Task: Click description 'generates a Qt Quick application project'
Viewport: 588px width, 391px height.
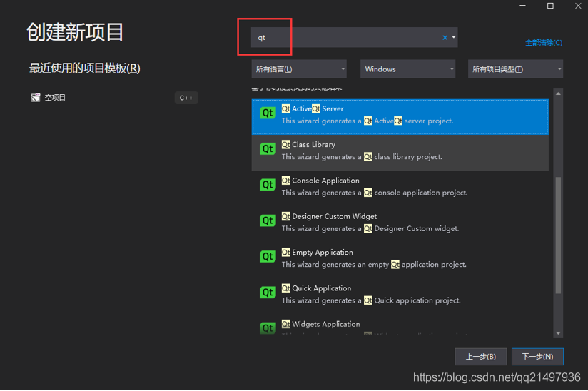Action: point(391,300)
